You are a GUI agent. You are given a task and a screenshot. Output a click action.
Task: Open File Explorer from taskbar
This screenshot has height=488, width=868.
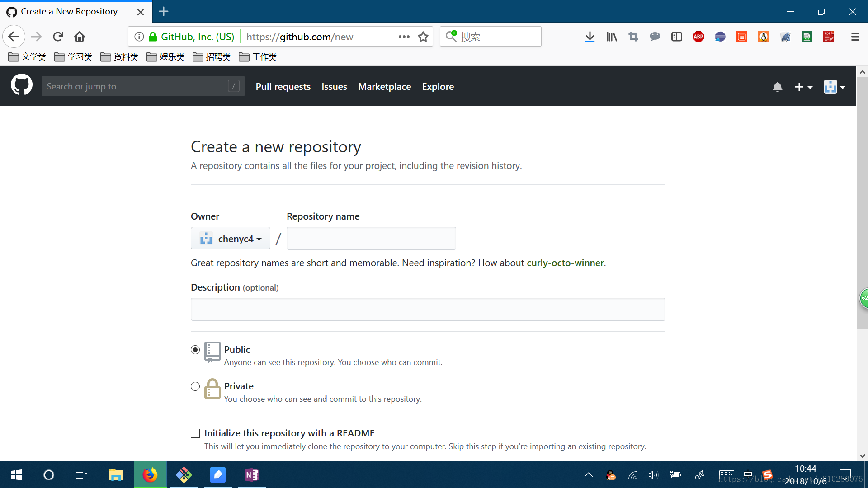click(116, 475)
